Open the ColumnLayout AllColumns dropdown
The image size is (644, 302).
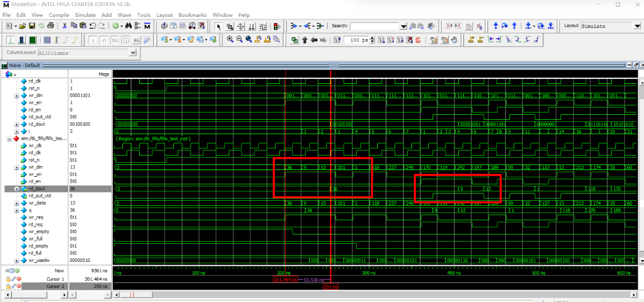pos(132,53)
